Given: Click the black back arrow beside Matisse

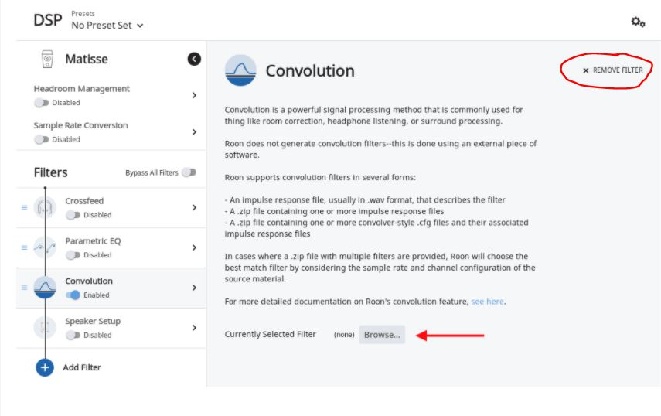Looking at the screenshot, I should coord(194,59).
